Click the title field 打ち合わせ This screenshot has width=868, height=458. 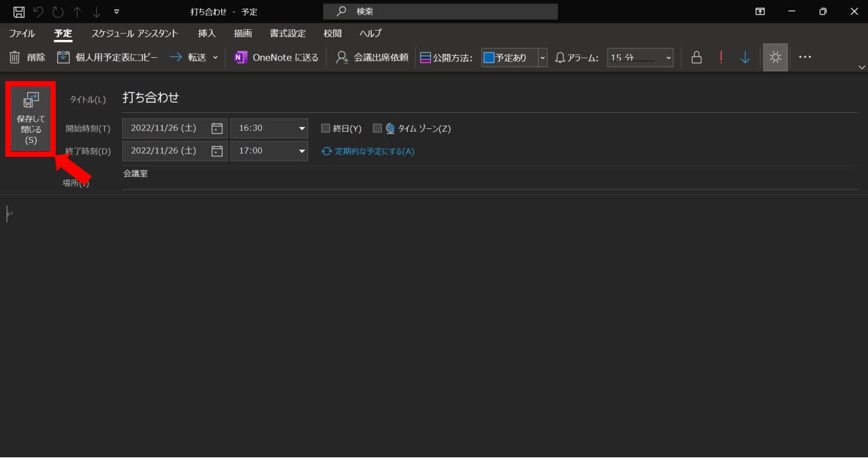coord(490,98)
